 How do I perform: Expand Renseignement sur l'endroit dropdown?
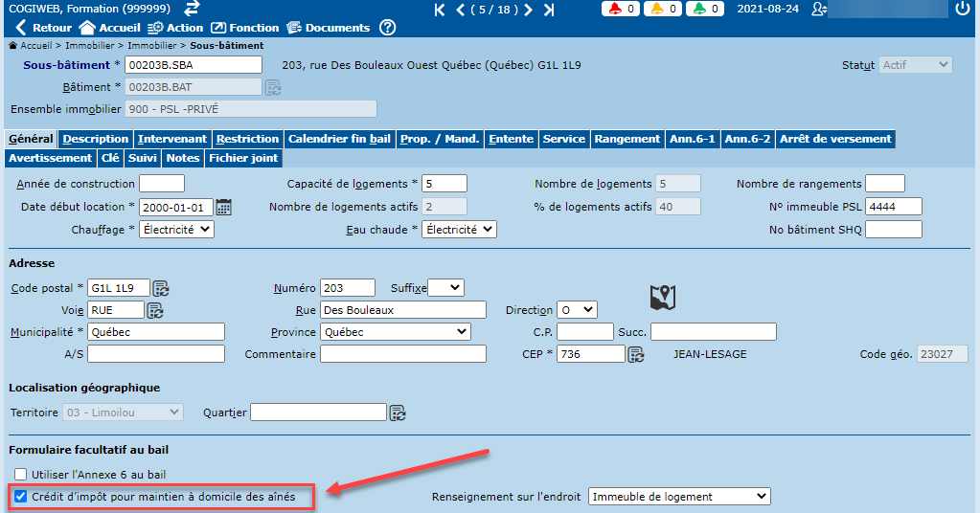click(679, 497)
